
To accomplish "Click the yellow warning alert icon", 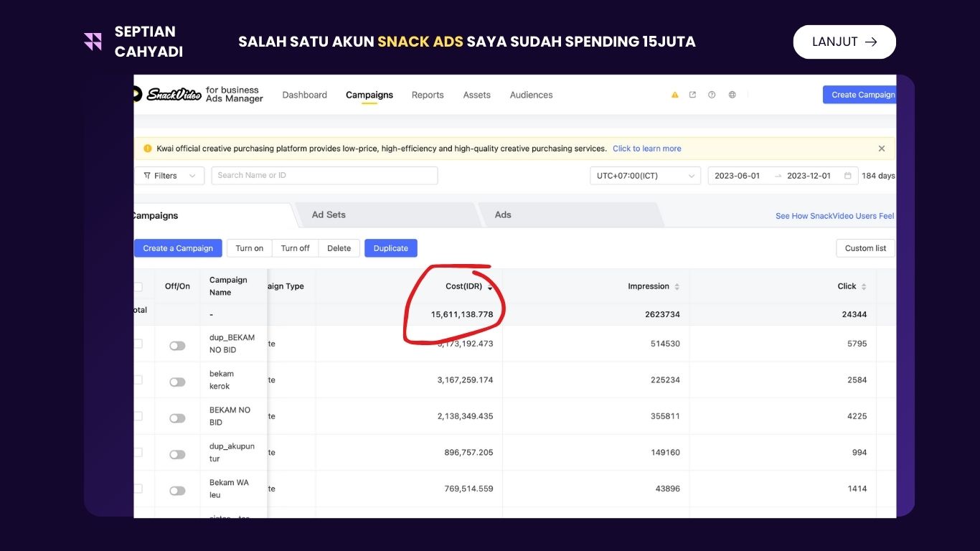I will [x=674, y=95].
